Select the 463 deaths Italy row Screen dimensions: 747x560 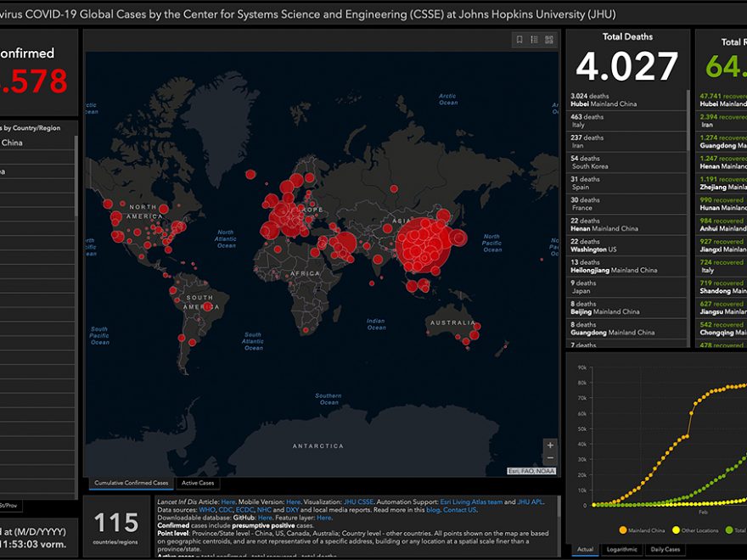626,121
